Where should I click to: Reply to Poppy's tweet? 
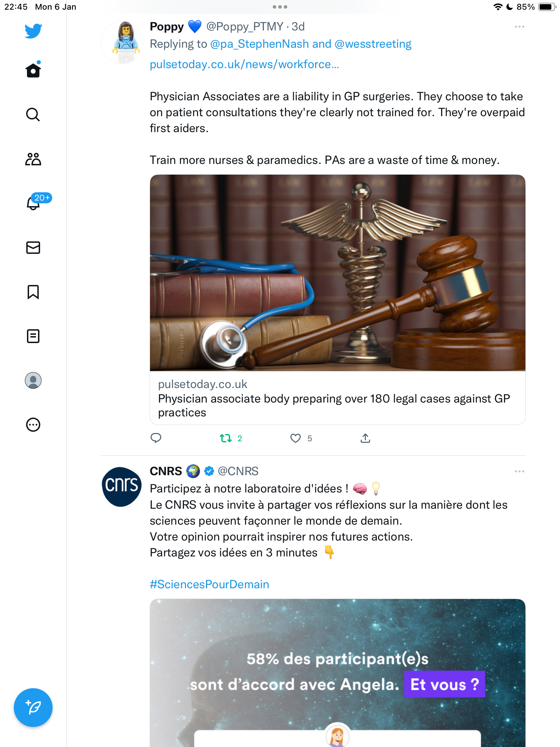[156, 438]
